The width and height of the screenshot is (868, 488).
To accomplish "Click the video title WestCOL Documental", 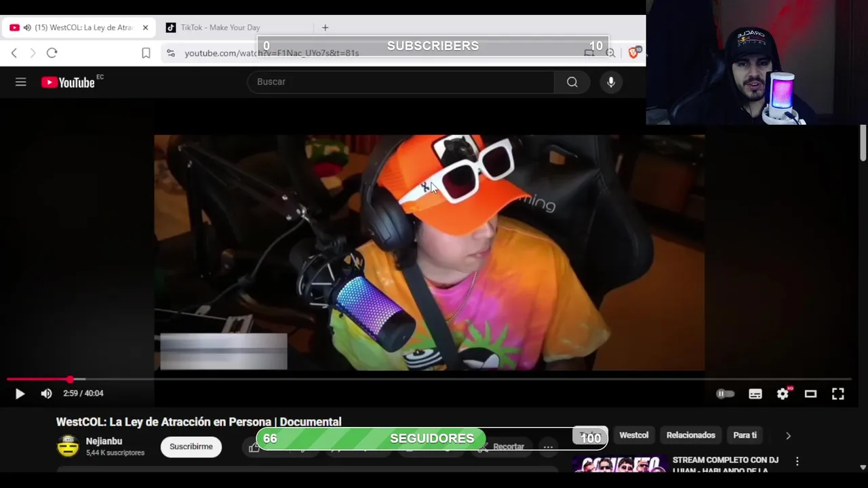I will pos(199,422).
